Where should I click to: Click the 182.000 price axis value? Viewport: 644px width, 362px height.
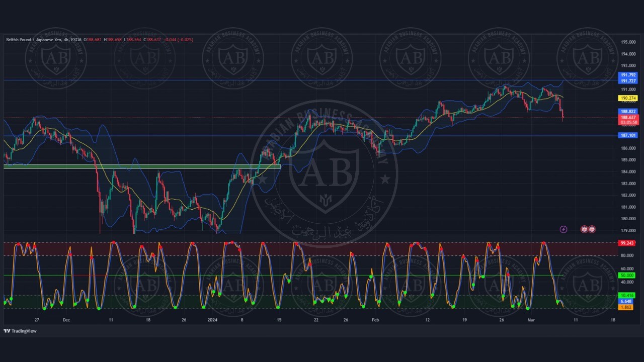(x=627, y=195)
